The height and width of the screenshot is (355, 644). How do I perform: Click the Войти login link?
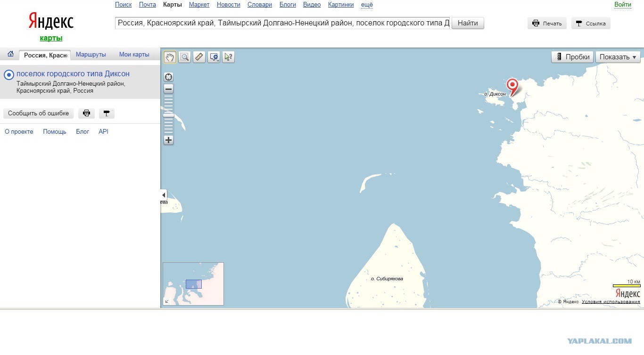point(622,5)
